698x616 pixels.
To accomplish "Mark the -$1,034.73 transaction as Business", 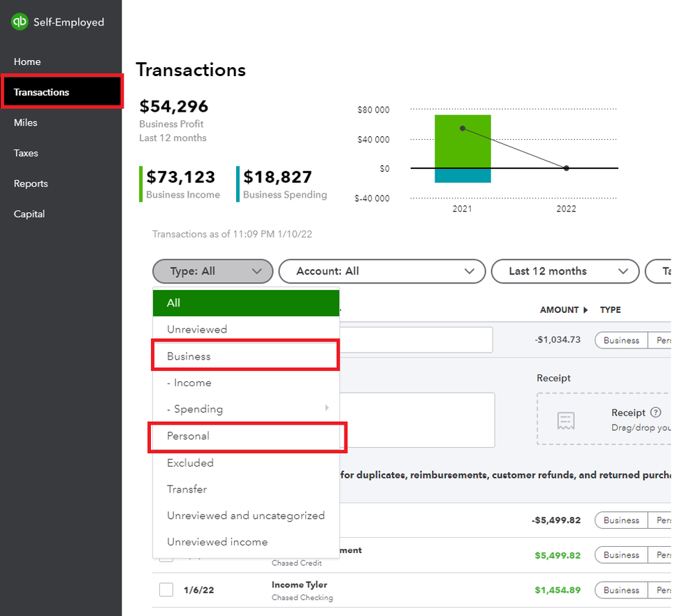I will coord(621,340).
